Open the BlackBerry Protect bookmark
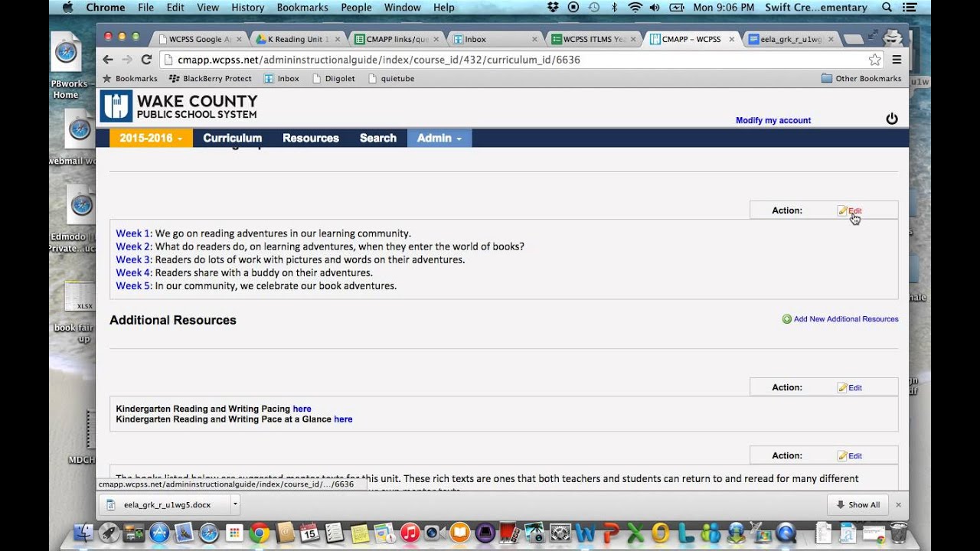Screen dimensions: 980x551 tap(211, 79)
